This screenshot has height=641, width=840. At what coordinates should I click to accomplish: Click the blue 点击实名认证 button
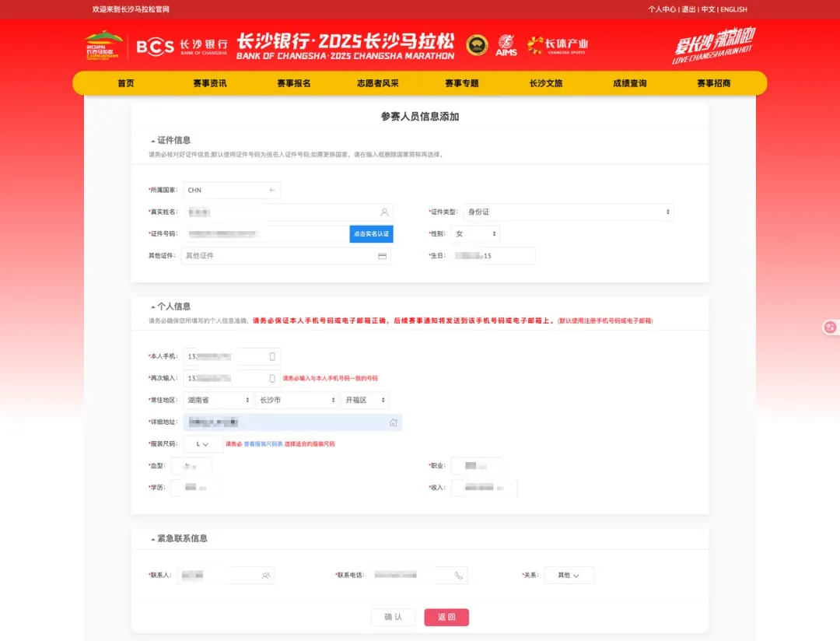coord(371,234)
